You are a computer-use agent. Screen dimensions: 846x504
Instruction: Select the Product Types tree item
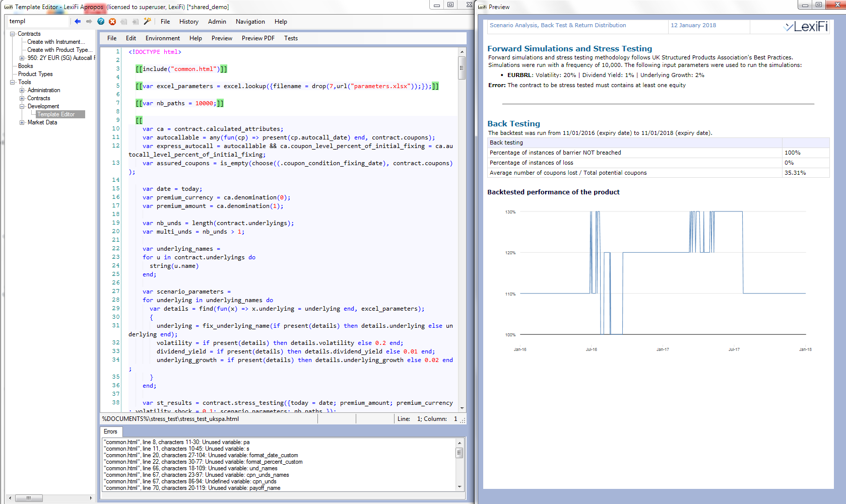35,74
